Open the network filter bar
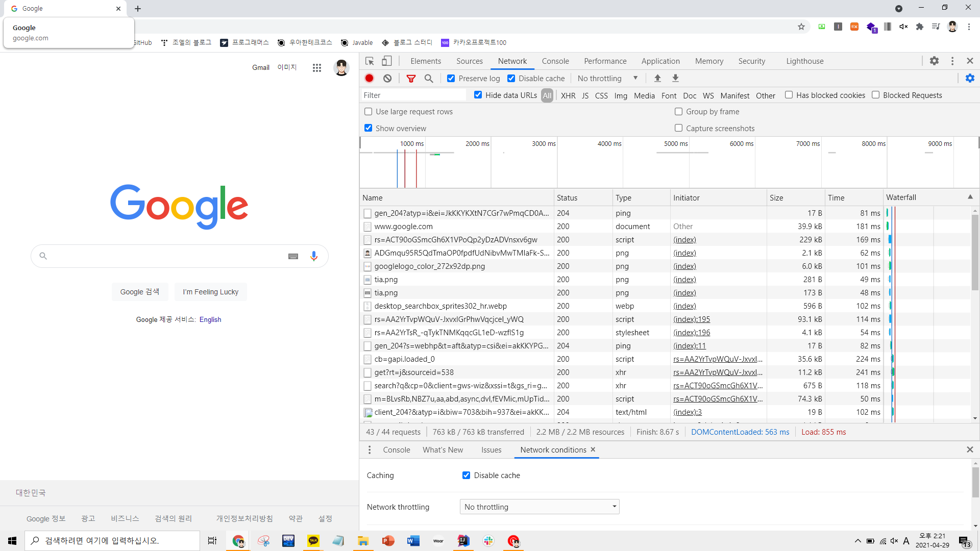The width and height of the screenshot is (980, 551). (x=411, y=78)
